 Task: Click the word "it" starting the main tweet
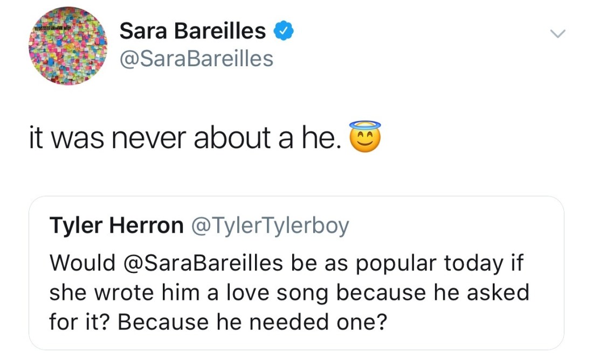[x=36, y=138]
